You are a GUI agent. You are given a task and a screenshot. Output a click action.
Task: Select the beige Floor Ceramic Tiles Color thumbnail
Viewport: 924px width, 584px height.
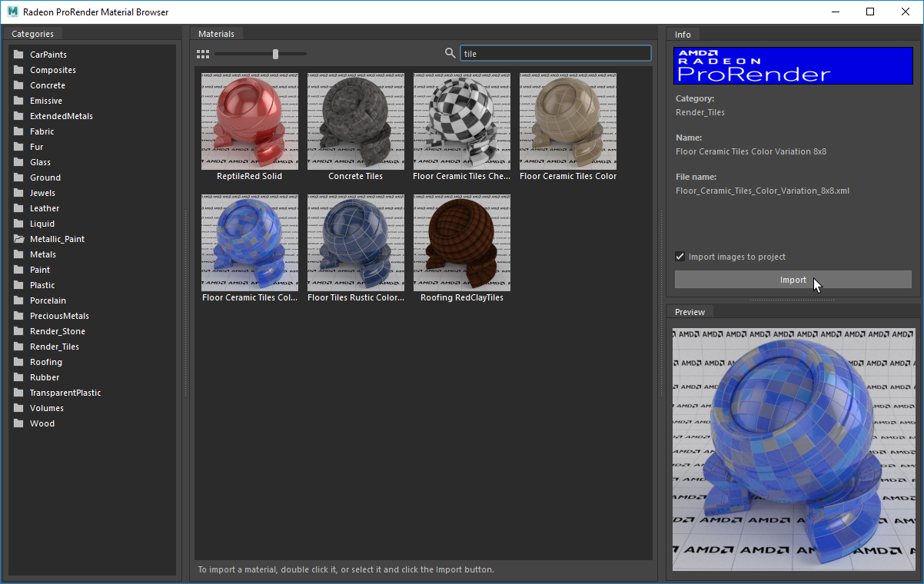(568, 121)
